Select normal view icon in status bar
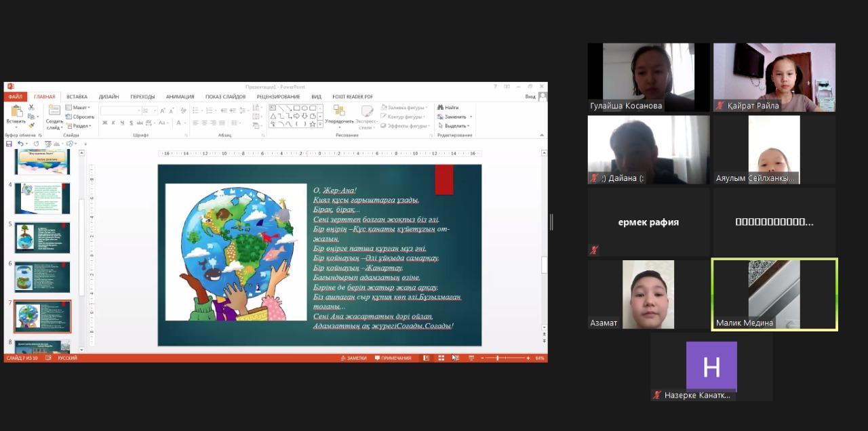This screenshot has height=431, width=868. coord(426,358)
